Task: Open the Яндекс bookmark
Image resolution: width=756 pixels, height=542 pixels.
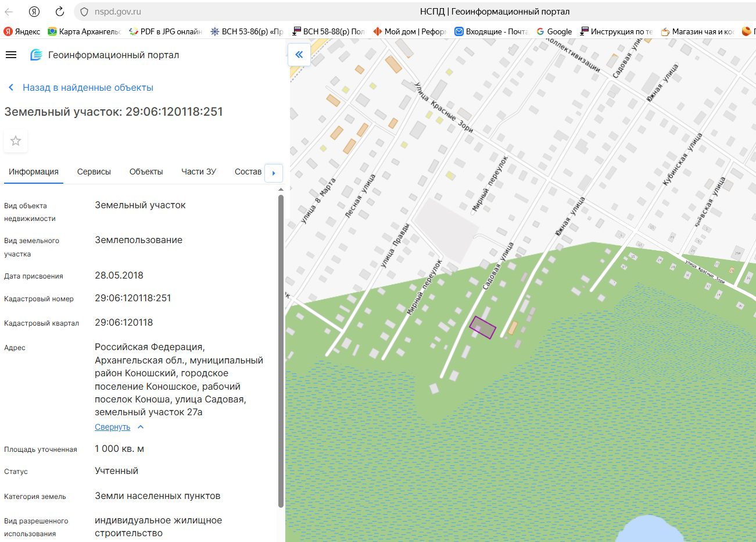Action: [x=22, y=31]
